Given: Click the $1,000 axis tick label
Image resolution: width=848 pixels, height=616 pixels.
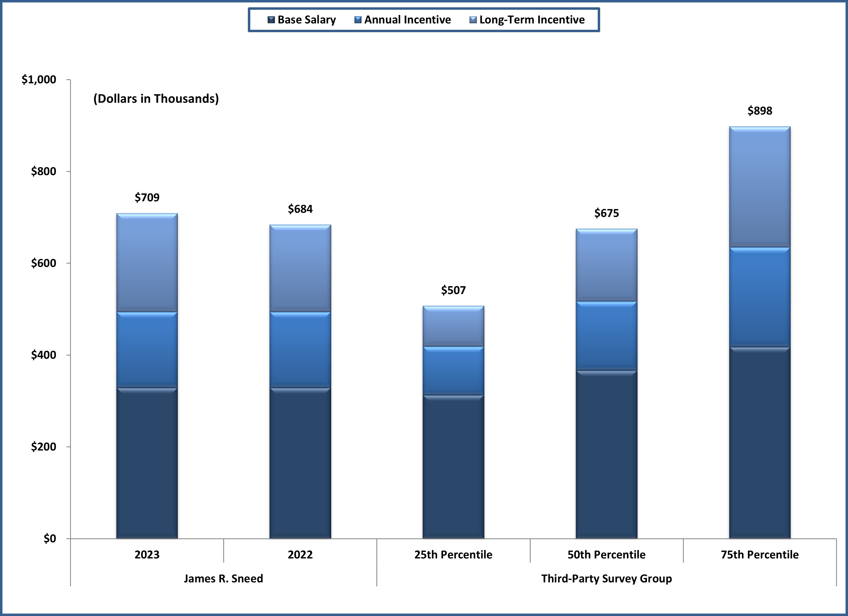Looking at the screenshot, I should [39, 80].
